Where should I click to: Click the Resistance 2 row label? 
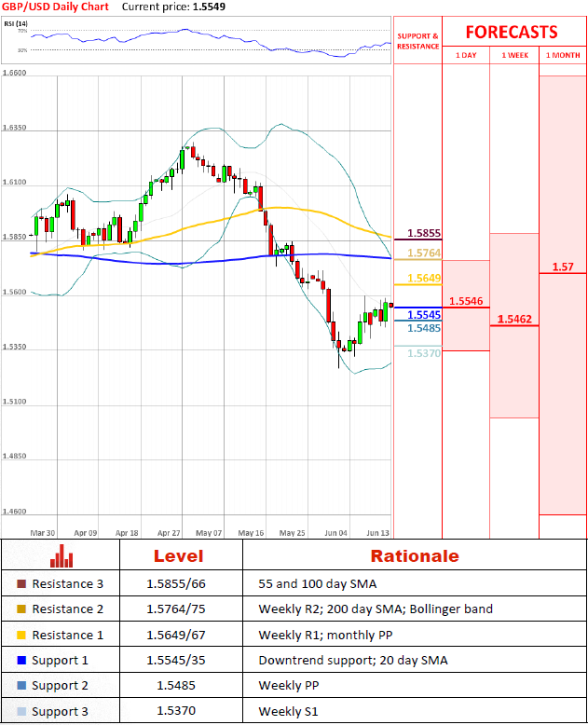[x=67, y=609]
